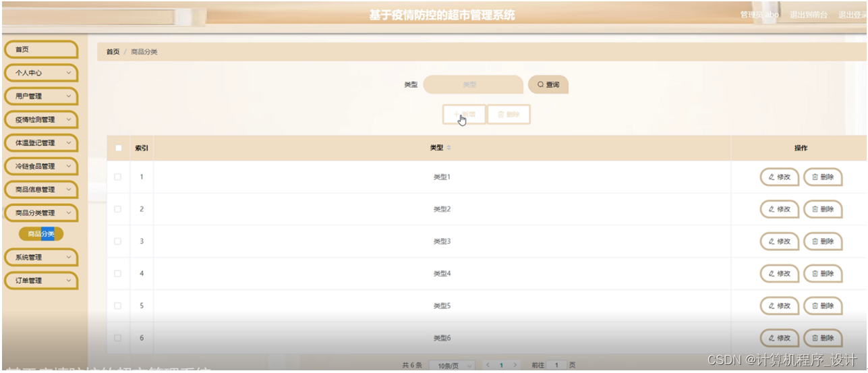Check the checkbox for row 类型1
The image size is (868, 373).
[118, 177]
